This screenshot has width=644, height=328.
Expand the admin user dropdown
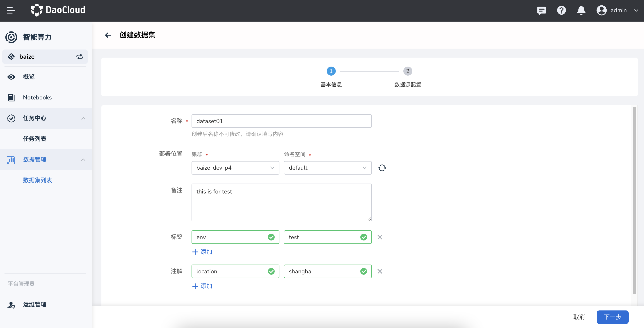pyautogui.click(x=636, y=10)
